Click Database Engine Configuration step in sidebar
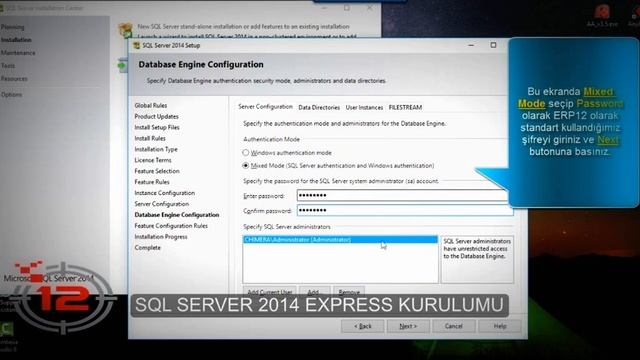Viewport: 640px width, 360px height. [177, 215]
